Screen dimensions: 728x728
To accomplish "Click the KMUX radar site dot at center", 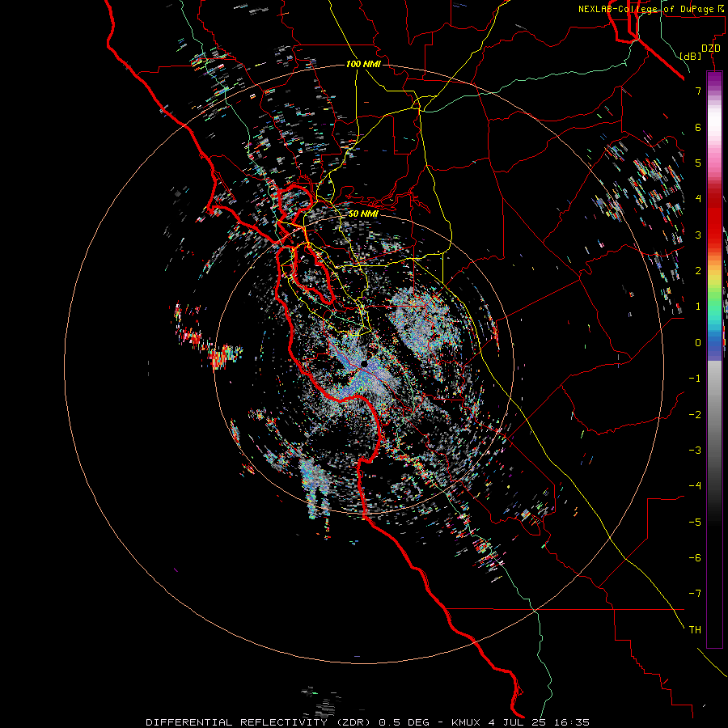I will point(365,363).
